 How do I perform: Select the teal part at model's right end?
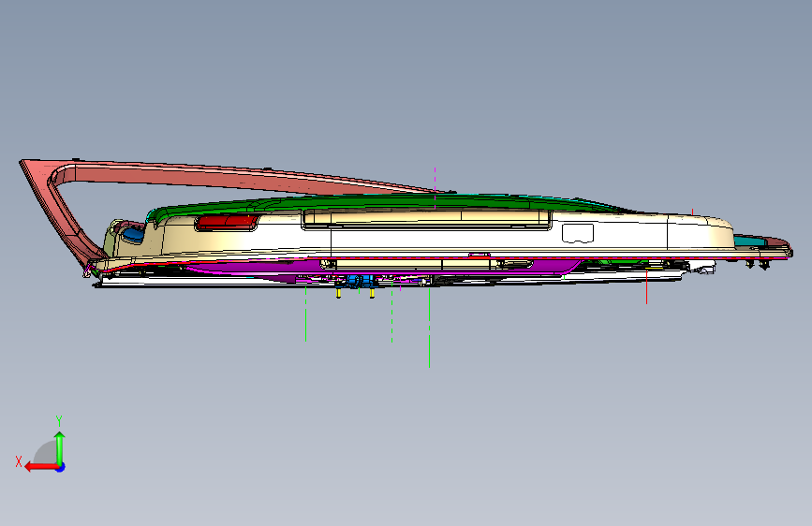pyautogui.click(x=750, y=241)
